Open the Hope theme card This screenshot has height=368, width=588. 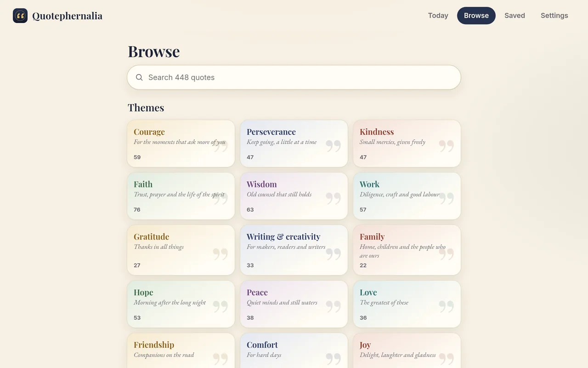coord(181,304)
